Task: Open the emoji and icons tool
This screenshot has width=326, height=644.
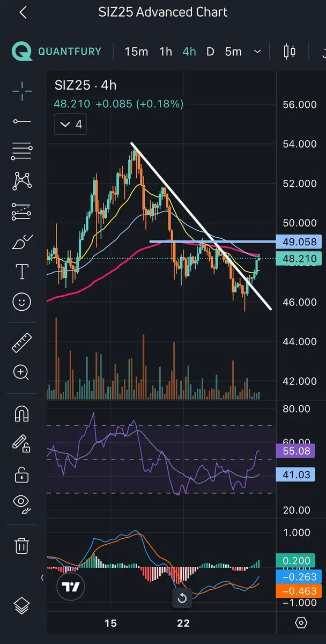Action: pos(22,302)
